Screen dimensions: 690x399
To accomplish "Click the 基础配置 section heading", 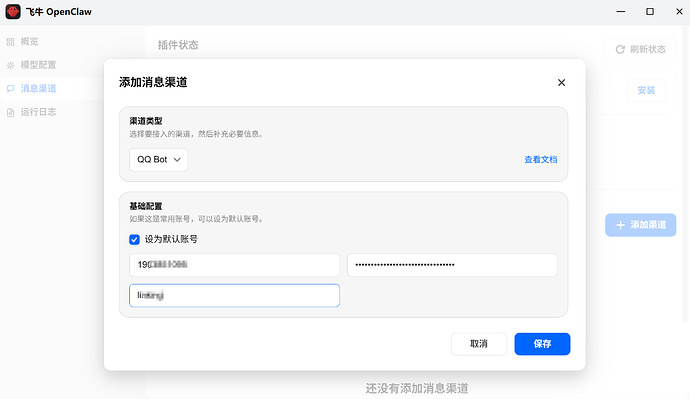I will coord(146,206).
